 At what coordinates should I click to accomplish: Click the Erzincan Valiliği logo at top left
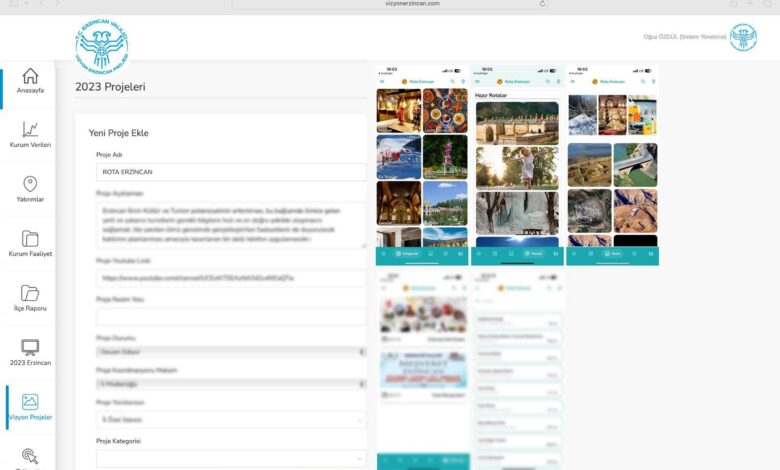(102, 44)
